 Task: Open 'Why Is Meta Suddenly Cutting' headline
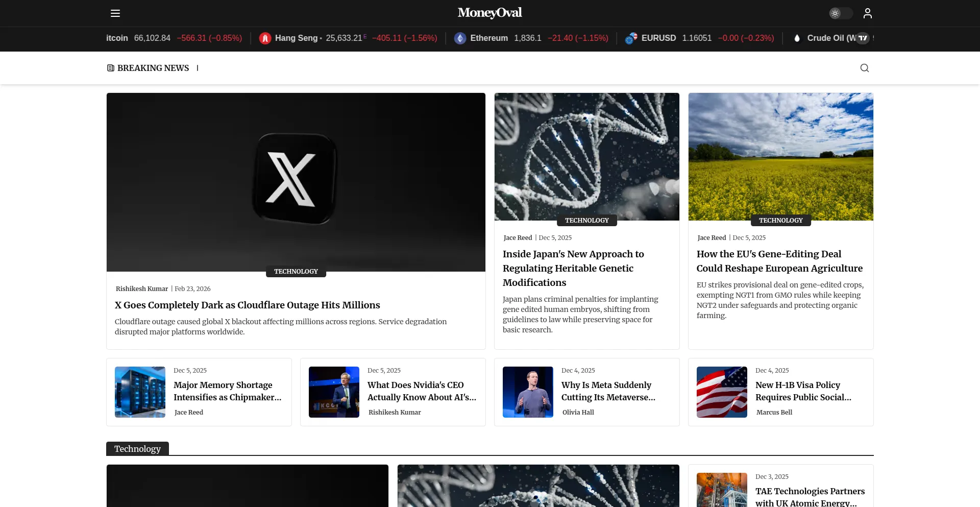(x=608, y=391)
